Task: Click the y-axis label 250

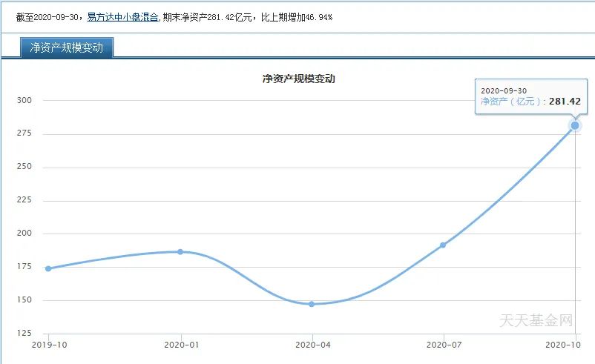Action: (24, 167)
